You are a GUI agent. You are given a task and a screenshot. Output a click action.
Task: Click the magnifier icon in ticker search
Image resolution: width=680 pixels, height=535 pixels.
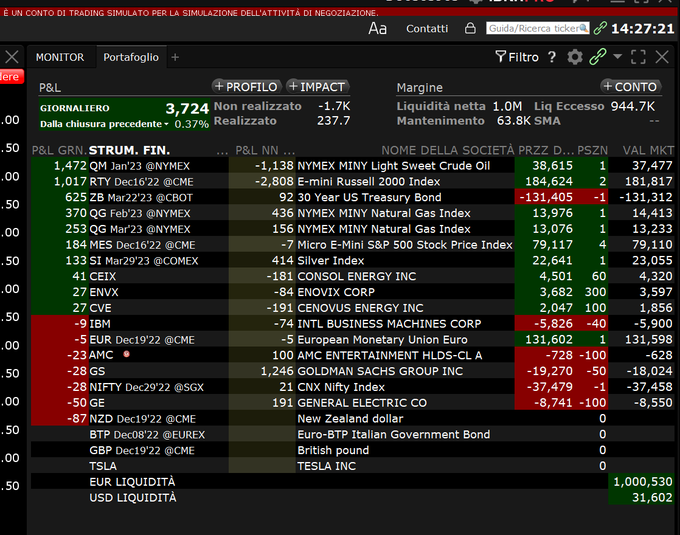584,28
